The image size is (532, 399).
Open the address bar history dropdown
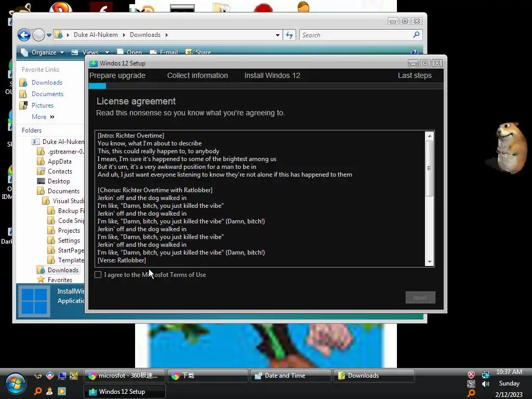[277, 35]
